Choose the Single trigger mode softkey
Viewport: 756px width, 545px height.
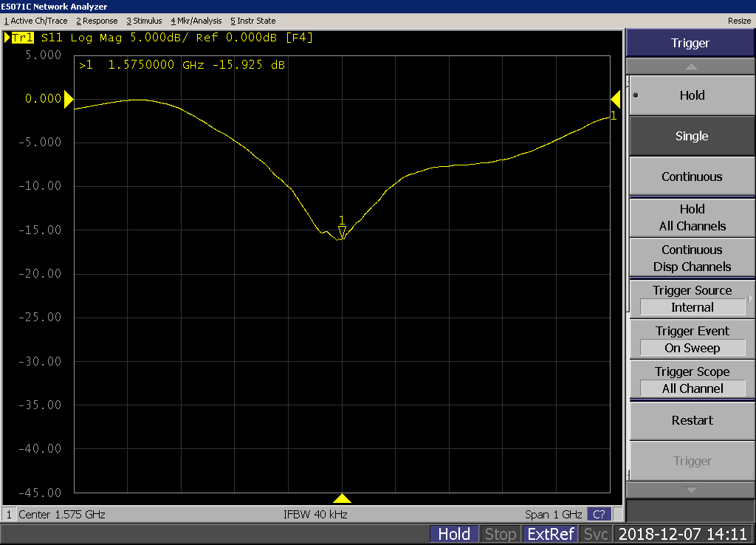(691, 136)
